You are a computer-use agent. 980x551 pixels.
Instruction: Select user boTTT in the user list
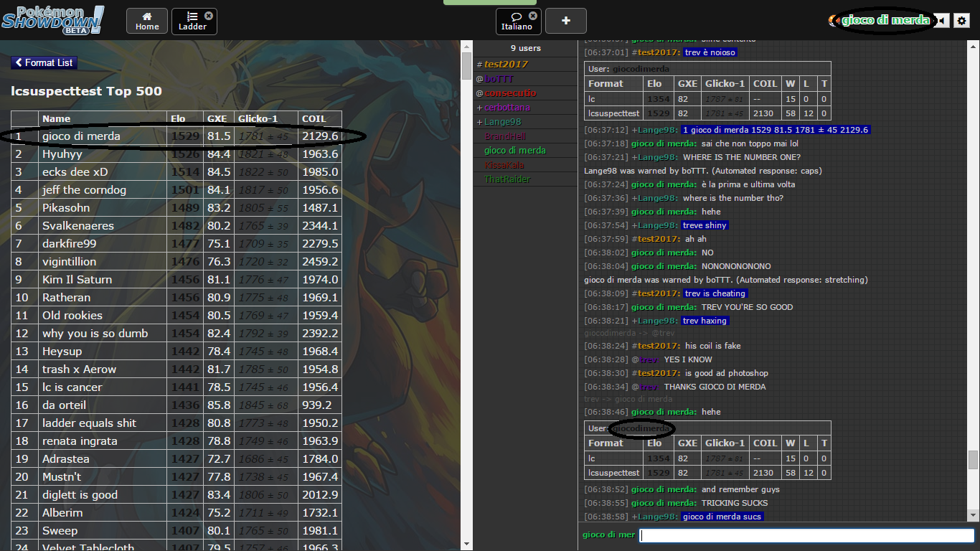click(525, 79)
